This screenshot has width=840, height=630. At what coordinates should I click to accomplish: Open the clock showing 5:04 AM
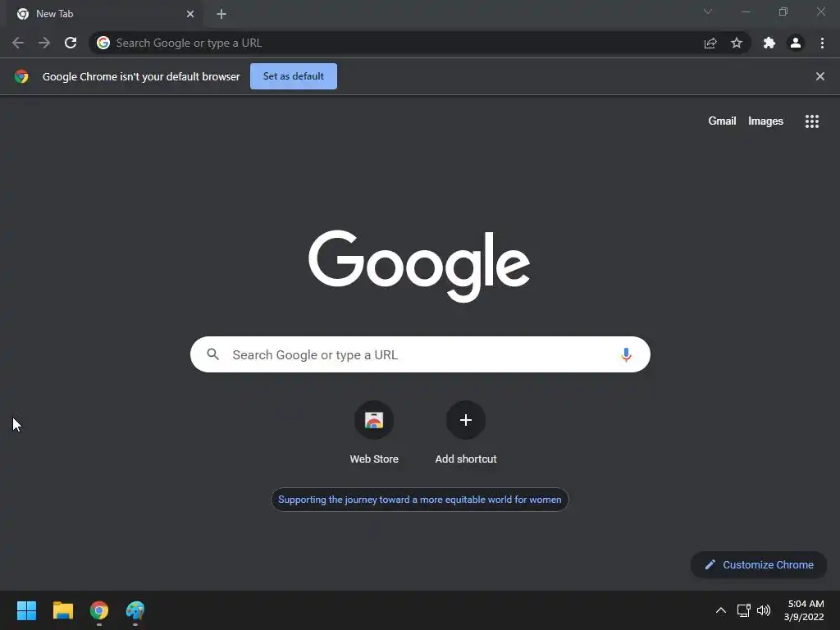[804, 610]
